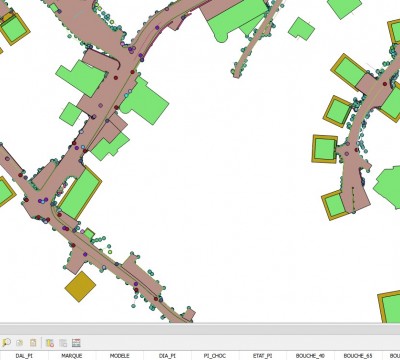
Task: Click the long green building with ochre border
Action: point(80,194)
